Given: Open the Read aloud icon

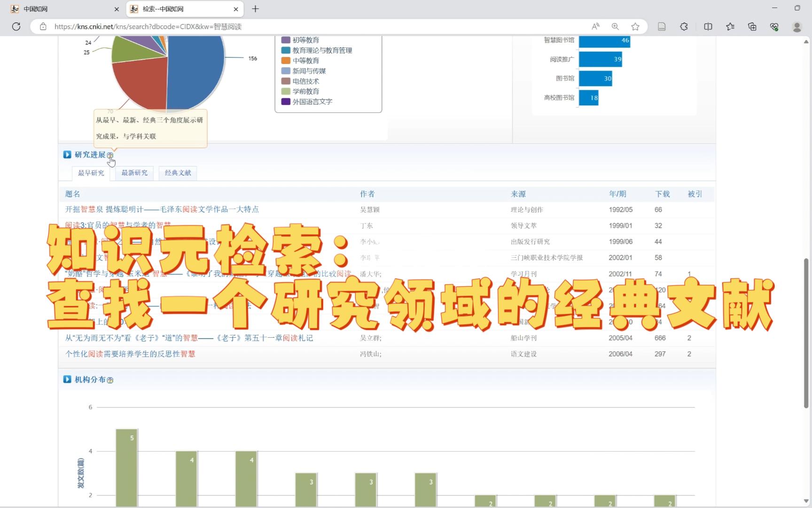Looking at the screenshot, I should [x=595, y=27].
